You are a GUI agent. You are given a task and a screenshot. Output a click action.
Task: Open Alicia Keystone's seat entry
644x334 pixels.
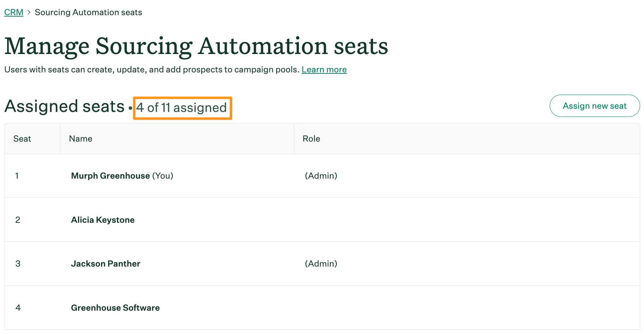point(103,220)
